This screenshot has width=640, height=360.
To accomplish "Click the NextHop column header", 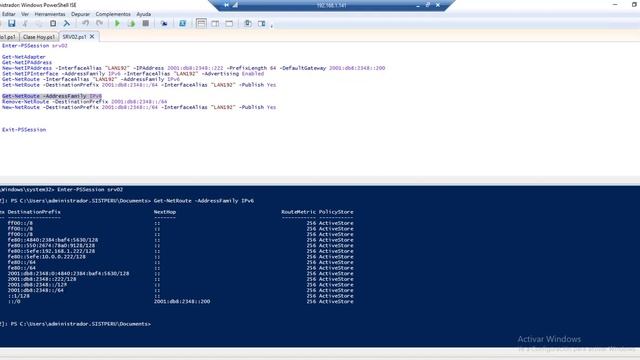I will point(165,212).
